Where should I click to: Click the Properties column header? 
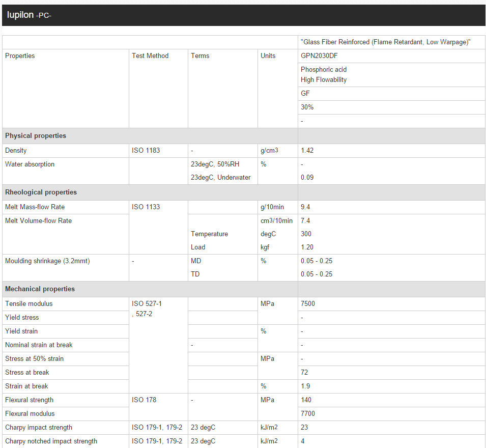point(20,56)
